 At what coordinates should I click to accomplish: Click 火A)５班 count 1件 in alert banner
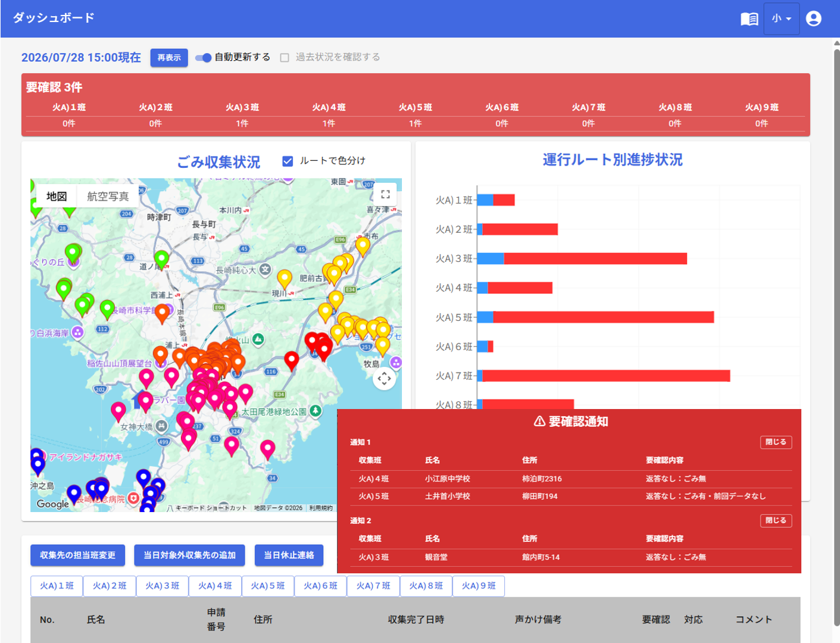(416, 124)
